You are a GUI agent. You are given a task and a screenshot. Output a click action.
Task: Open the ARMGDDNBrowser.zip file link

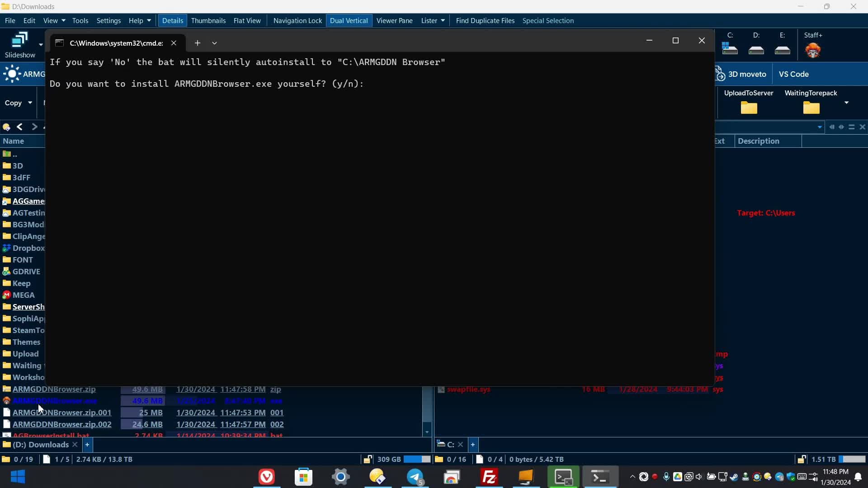(x=53, y=389)
